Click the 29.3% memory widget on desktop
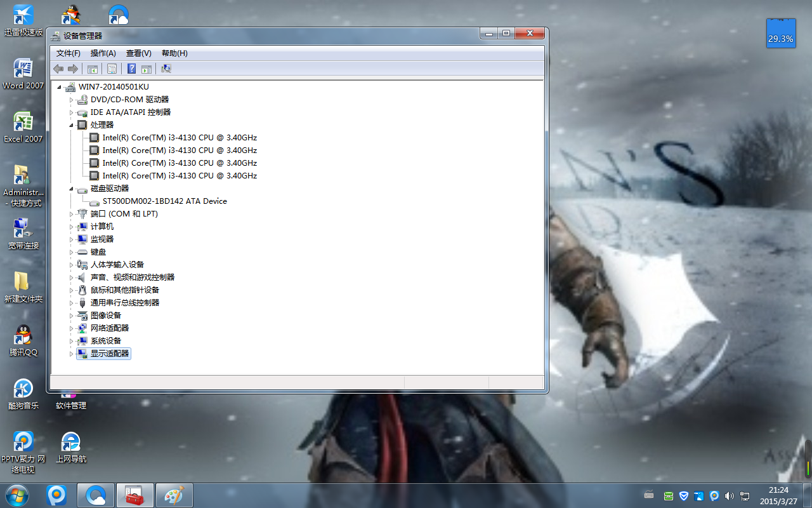812x508 pixels. [x=780, y=33]
